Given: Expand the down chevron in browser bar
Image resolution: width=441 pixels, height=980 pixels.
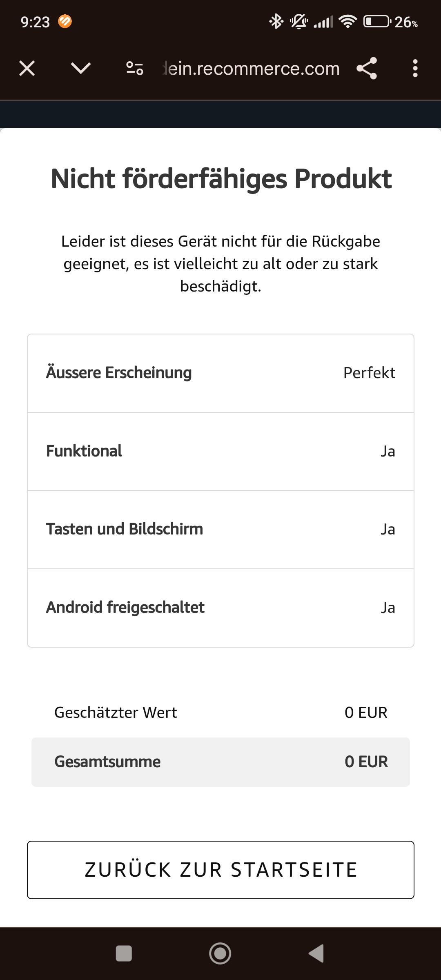Looking at the screenshot, I should [80, 68].
